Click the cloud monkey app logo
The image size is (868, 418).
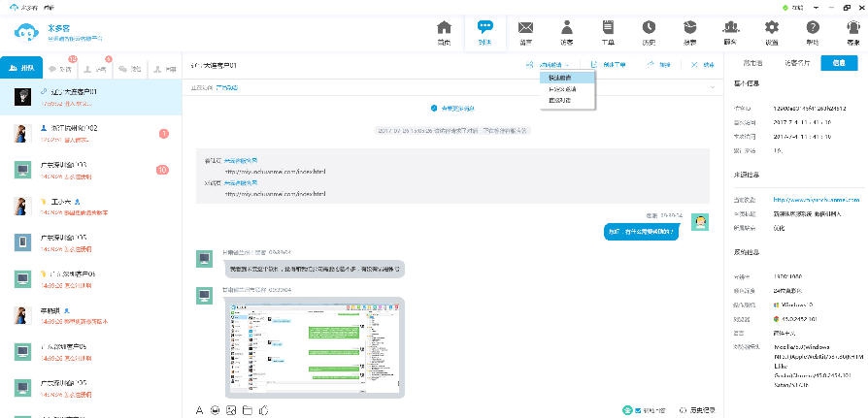tap(26, 32)
